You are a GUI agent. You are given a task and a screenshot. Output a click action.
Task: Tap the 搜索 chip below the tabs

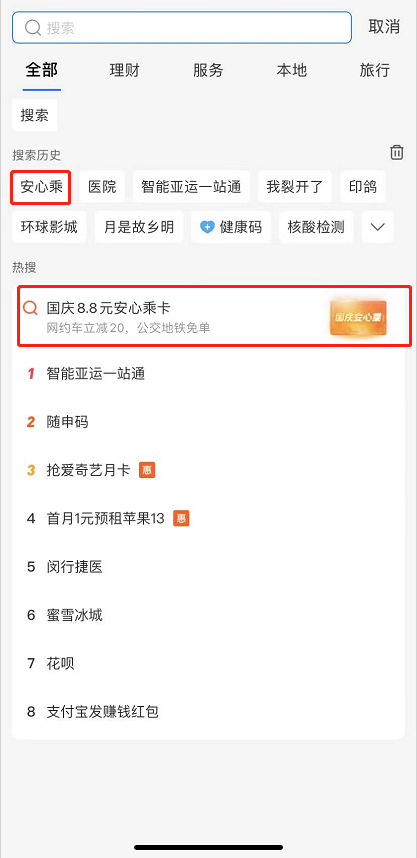coord(34,115)
